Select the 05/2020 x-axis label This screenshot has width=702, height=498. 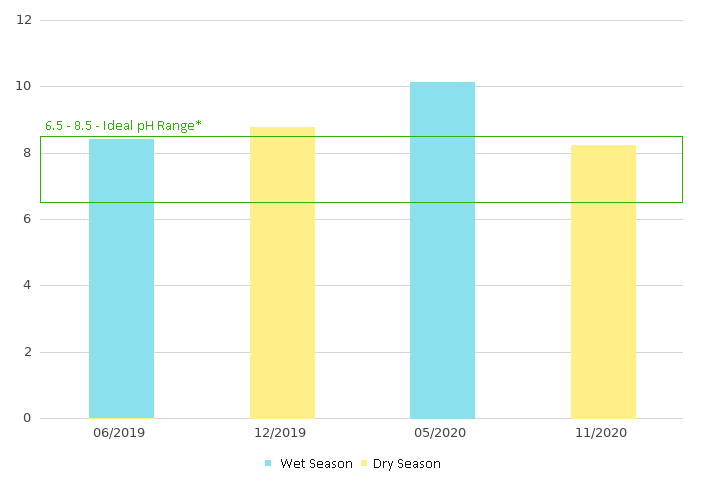point(442,433)
